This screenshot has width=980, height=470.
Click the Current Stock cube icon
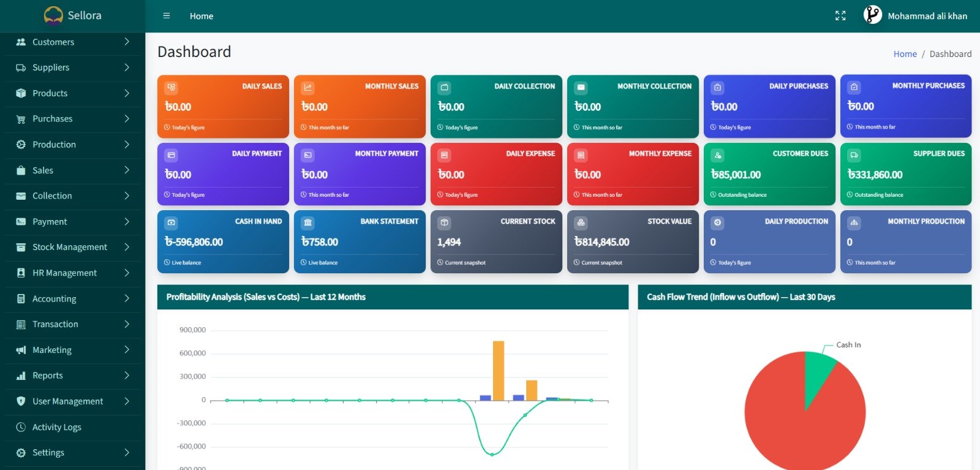(445, 222)
